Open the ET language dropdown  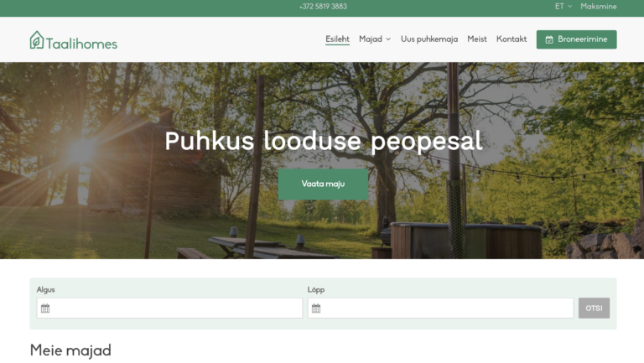coord(559,6)
